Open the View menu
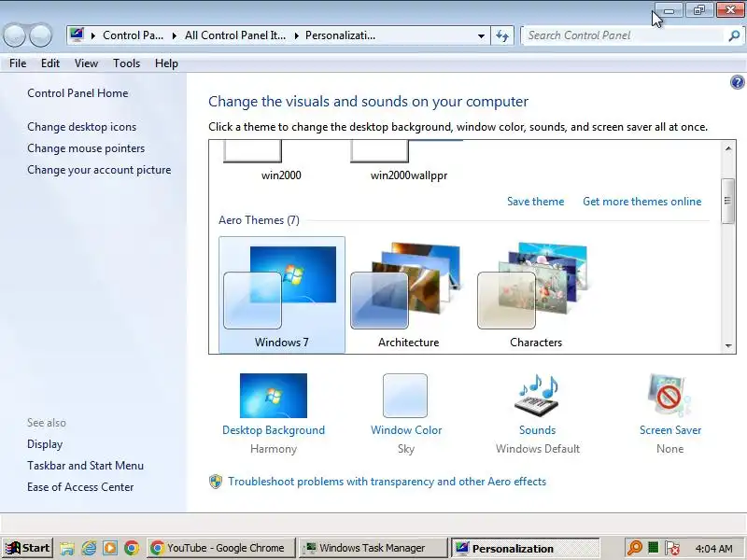 (86, 63)
